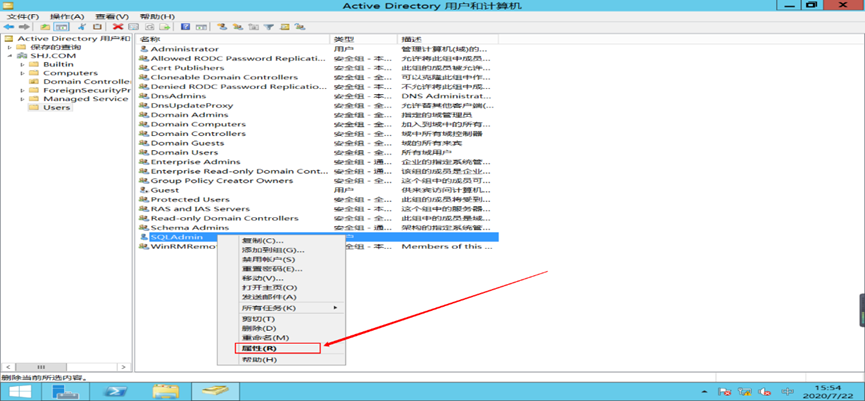
Task: Open PowerShell from the taskbar
Action: pos(118,392)
